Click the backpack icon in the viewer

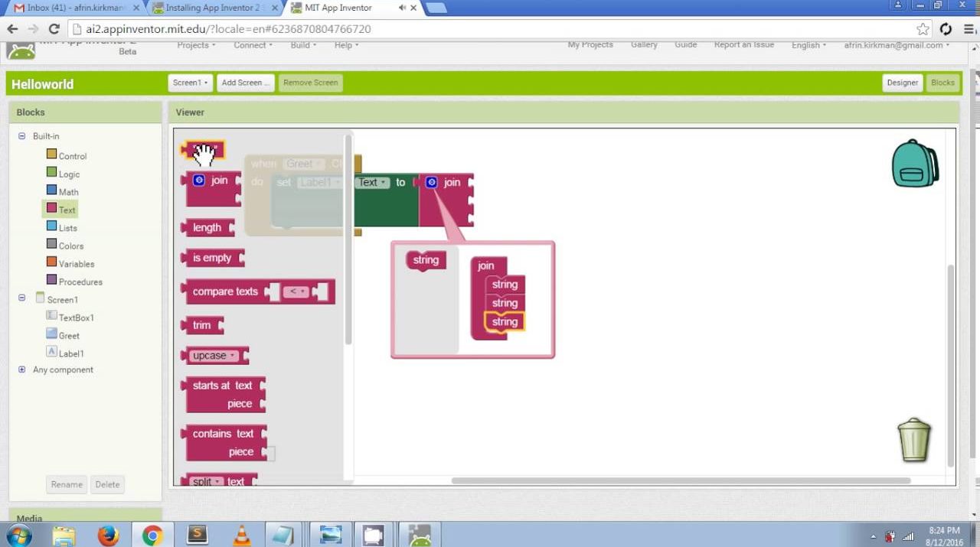click(x=914, y=164)
